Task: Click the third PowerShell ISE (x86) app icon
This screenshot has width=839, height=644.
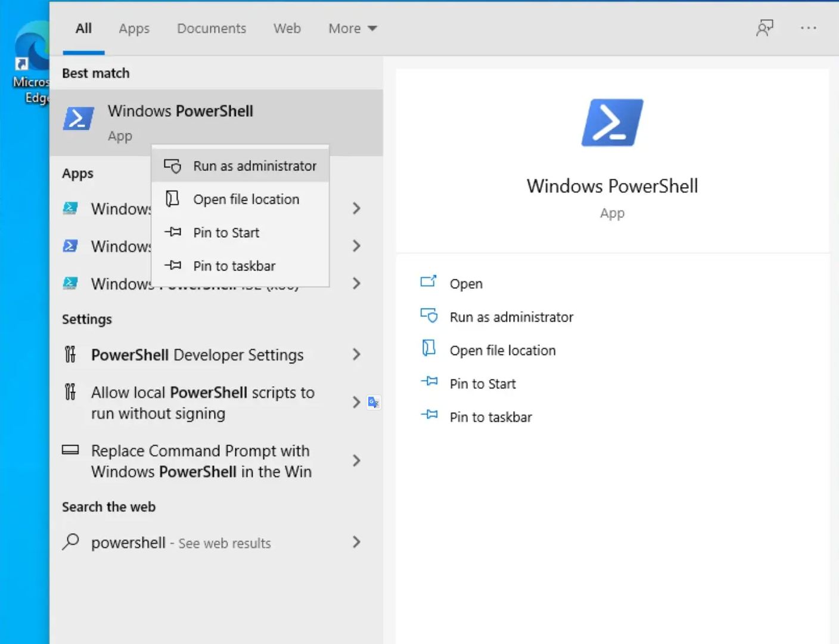Action: tap(70, 284)
